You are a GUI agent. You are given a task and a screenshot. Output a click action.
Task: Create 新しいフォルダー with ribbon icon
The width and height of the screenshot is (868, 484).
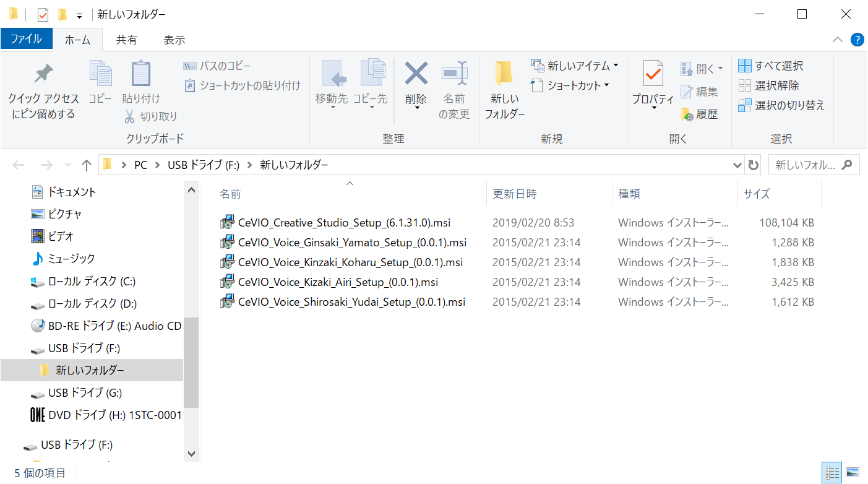(x=505, y=74)
